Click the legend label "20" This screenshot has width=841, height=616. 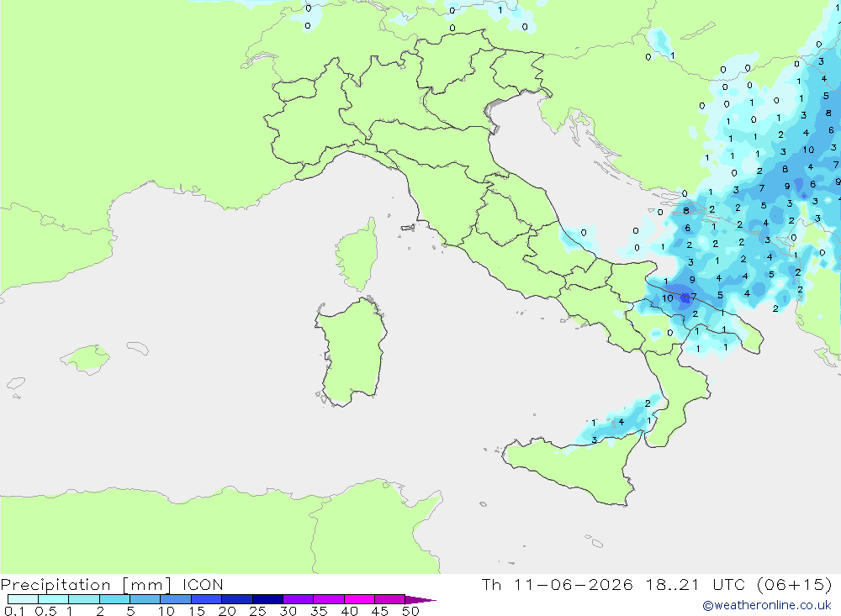point(227,611)
